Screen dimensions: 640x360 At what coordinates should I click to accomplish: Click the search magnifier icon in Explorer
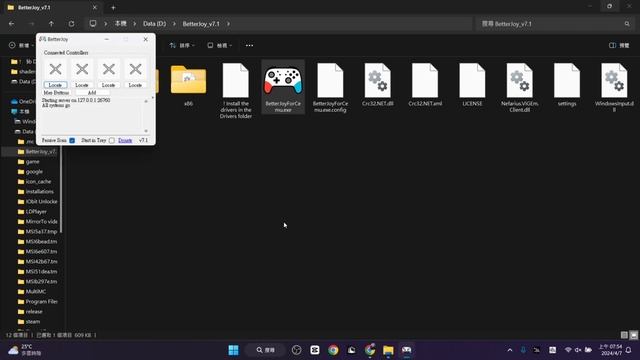pos(627,24)
